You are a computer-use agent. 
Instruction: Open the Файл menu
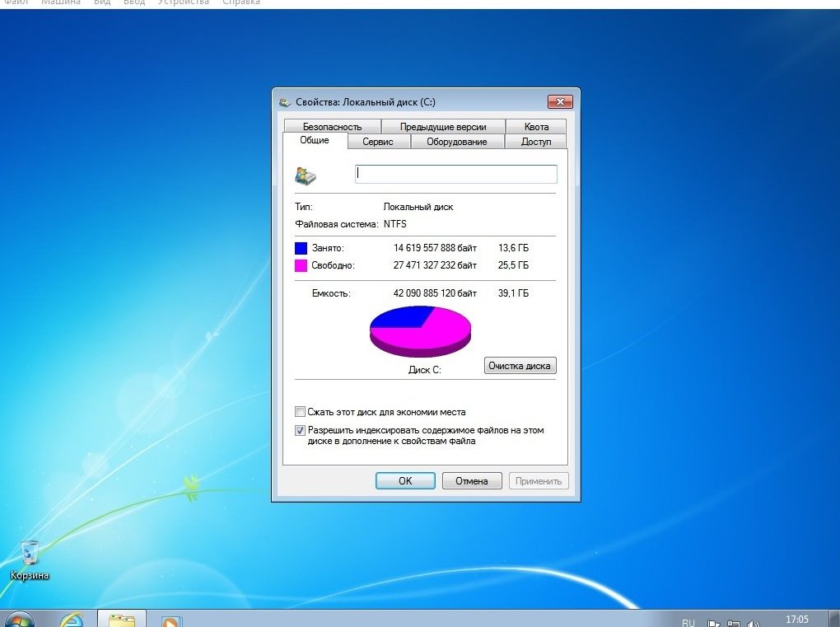(x=16, y=2)
